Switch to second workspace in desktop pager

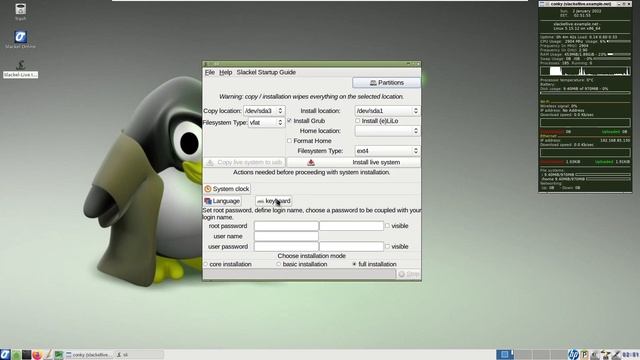coord(523,354)
